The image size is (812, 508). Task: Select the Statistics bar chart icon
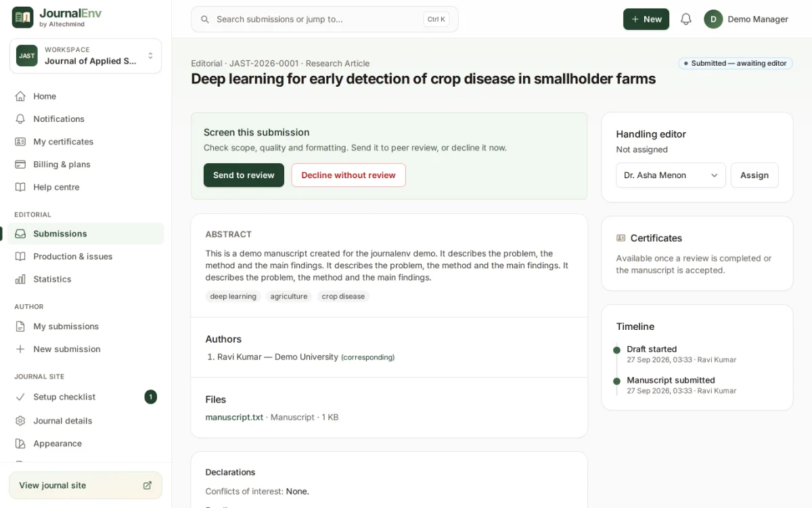20,279
